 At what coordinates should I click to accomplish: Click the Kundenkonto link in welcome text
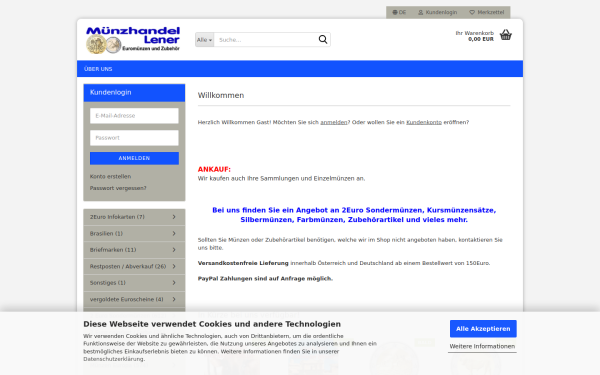pyautogui.click(x=424, y=122)
